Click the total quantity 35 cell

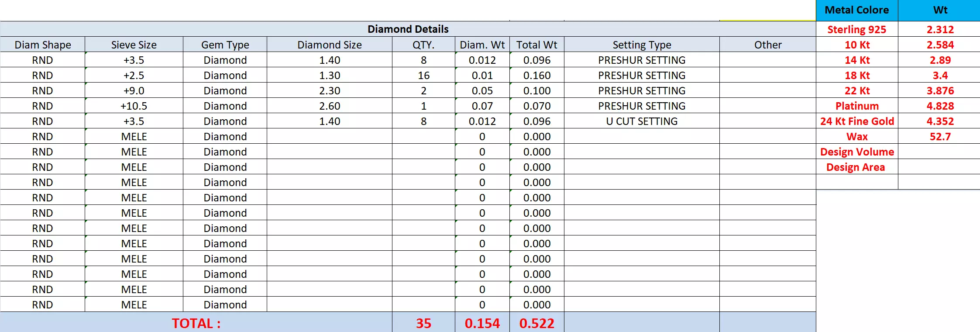pos(423,323)
